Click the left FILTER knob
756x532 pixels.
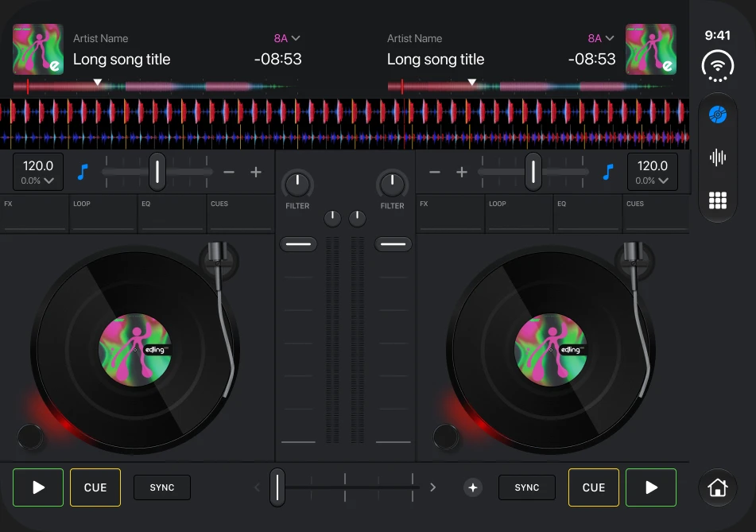(x=297, y=184)
